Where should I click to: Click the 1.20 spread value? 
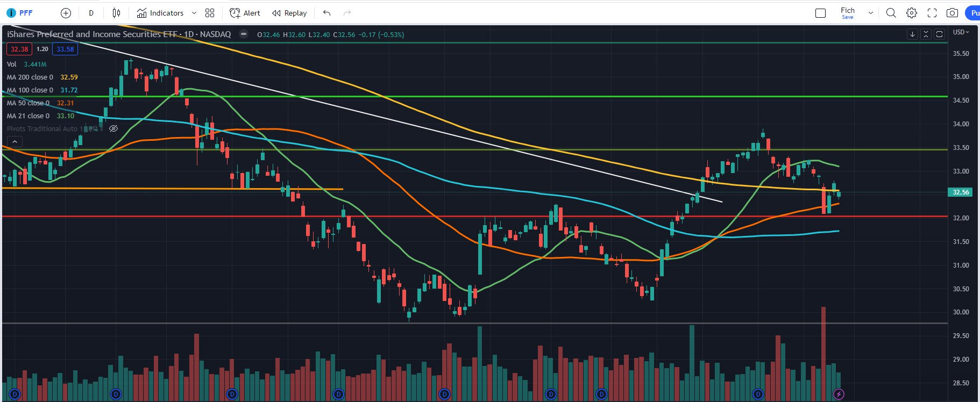point(42,49)
